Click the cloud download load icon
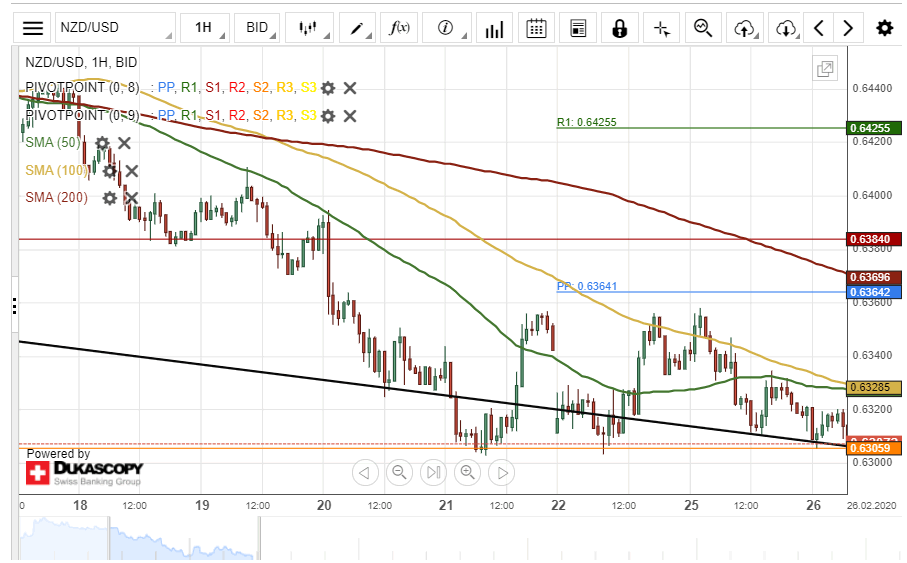This screenshot has width=907, height=563. pyautogui.click(x=786, y=28)
